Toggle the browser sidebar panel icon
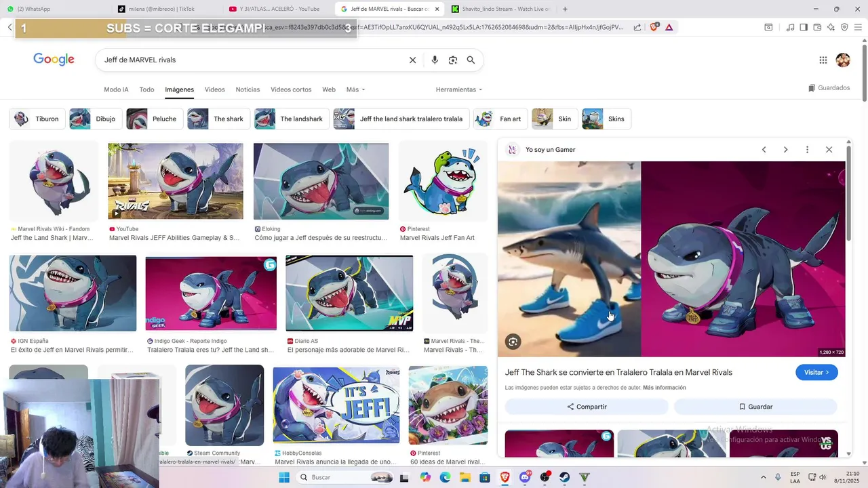The width and height of the screenshot is (868, 488). pyautogui.click(x=804, y=27)
